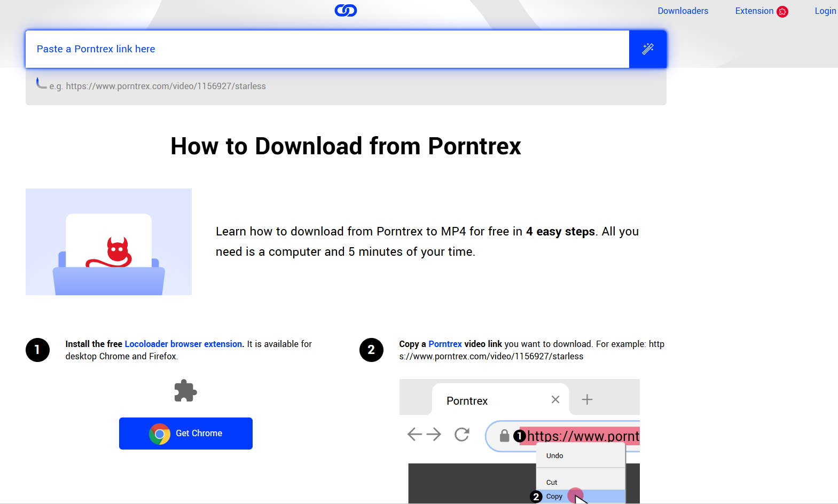Click the magic wand download button
This screenshot has width=838, height=504.
pyautogui.click(x=648, y=49)
